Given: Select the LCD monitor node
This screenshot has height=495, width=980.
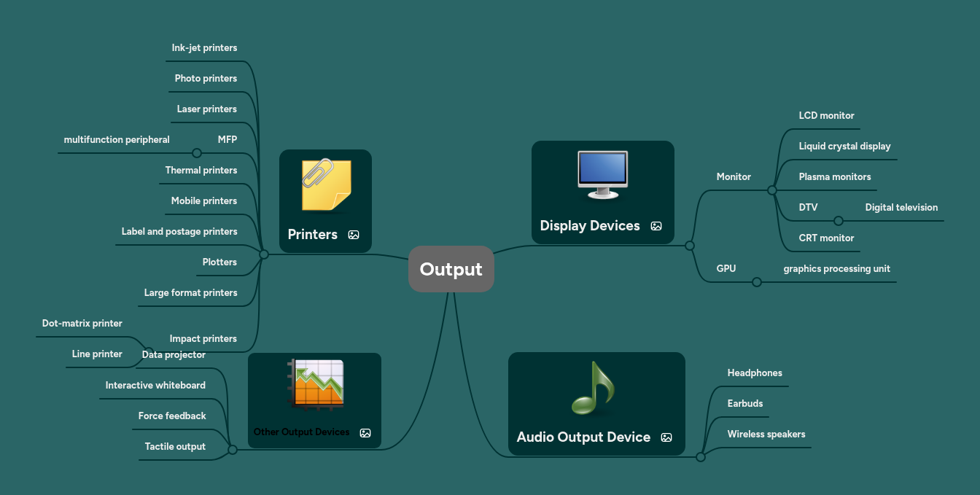Looking at the screenshot, I should [827, 116].
